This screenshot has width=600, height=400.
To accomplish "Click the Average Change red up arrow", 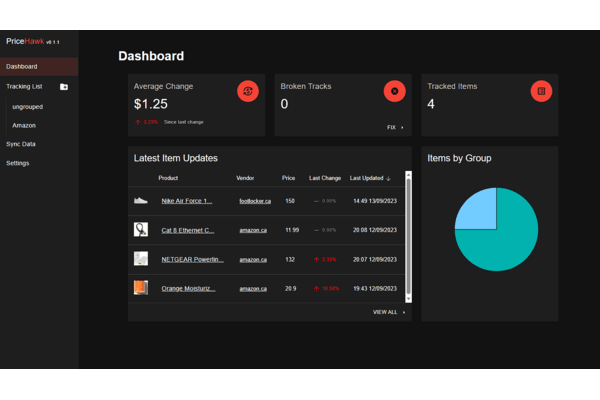I will click(x=138, y=122).
